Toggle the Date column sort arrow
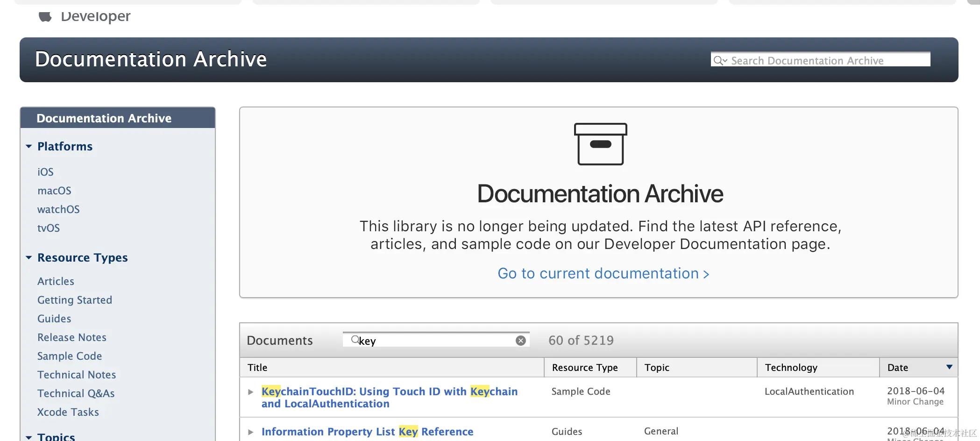Screen dimensions: 980x441 (x=949, y=367)
